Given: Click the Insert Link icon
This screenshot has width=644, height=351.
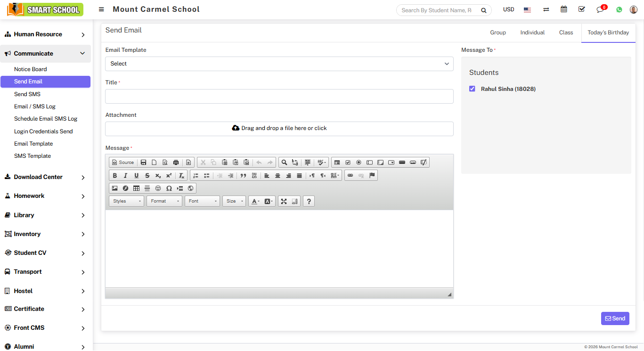Looking at the screenshot, I should (350, 176).
